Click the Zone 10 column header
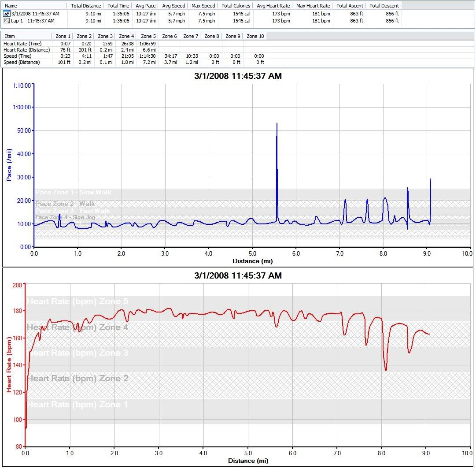The width and height of the screenshot is (476, 476). click(255, 36)
